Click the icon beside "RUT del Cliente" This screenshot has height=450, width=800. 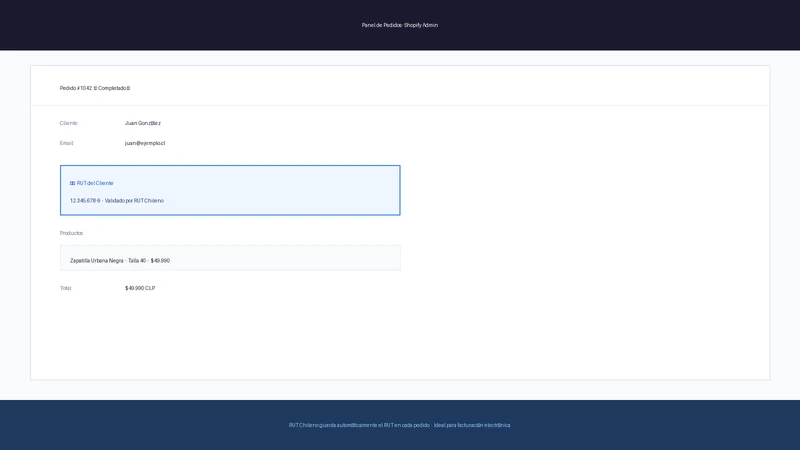click(x=72, y=183)
